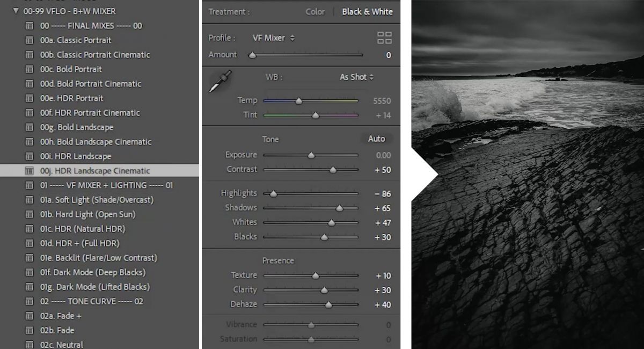Switch Treatment to Color

pos(315,11)
